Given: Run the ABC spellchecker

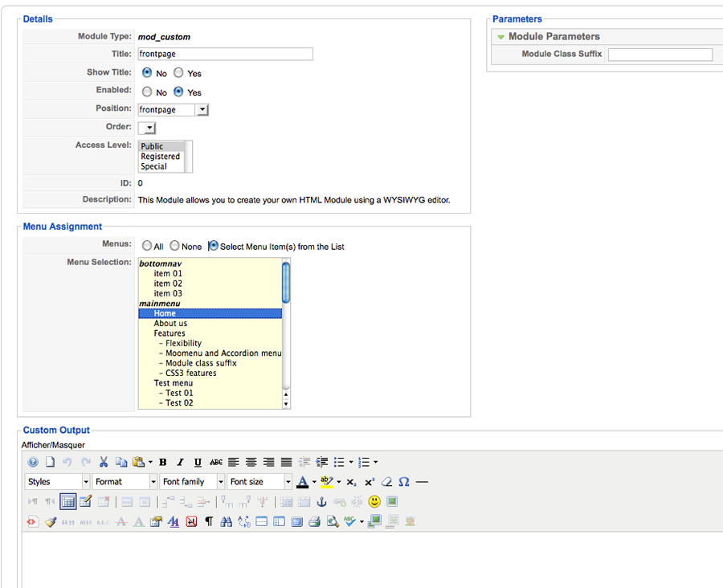Looking at the screenshot, I should tap(349, 521).
